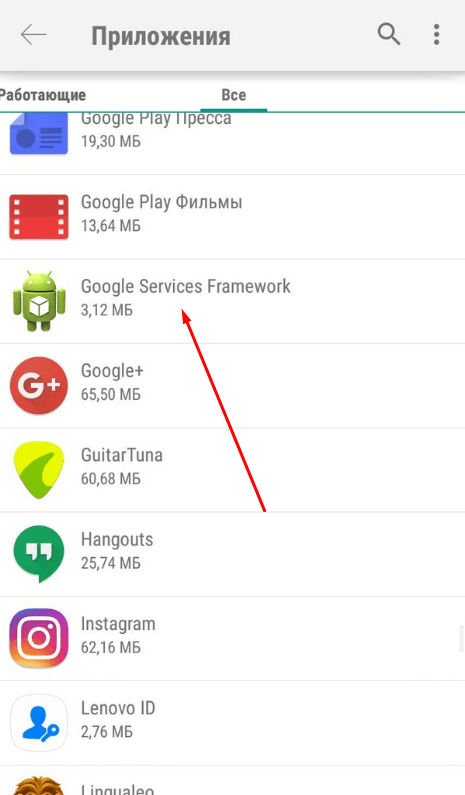The width and height of the screenshot is (465, 795).
Task: Tap the GuitarTuna pick icon
Action: tap(39, 470)
